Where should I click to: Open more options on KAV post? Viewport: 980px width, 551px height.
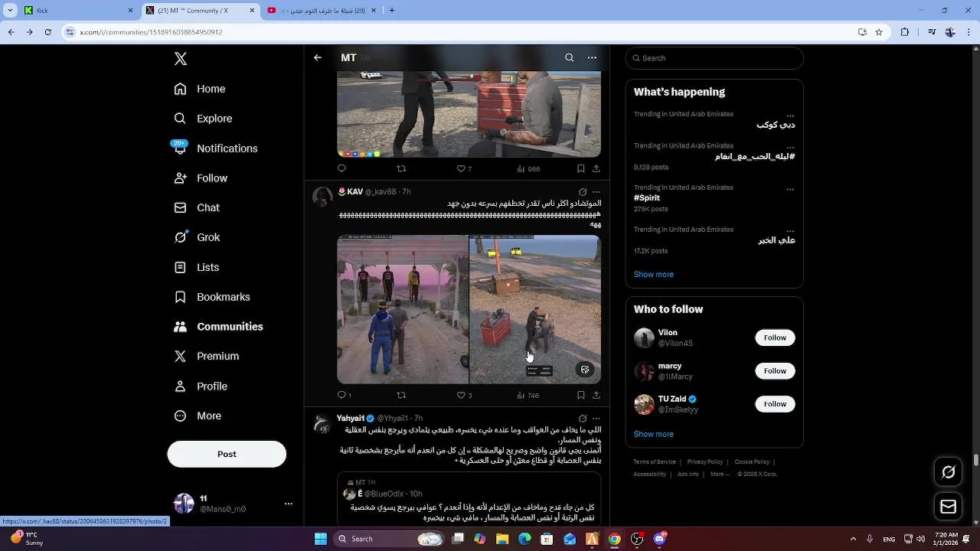click(x=596, y=192)
